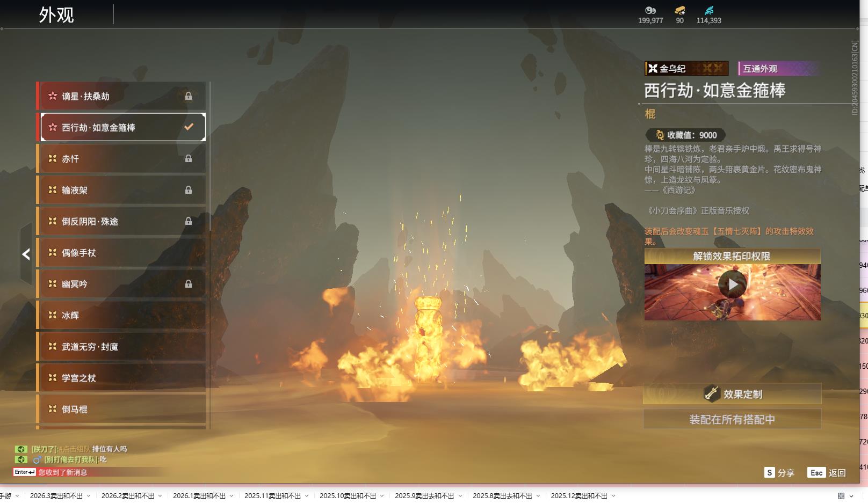Click the 金乌纪 series tag

coord(686,68)
